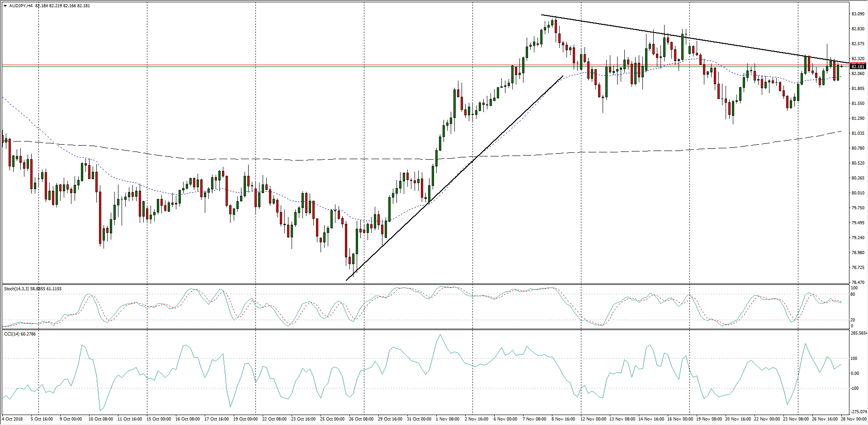
Task: Click the 28 Nov 00:00 time label
Action: point(853,419)
